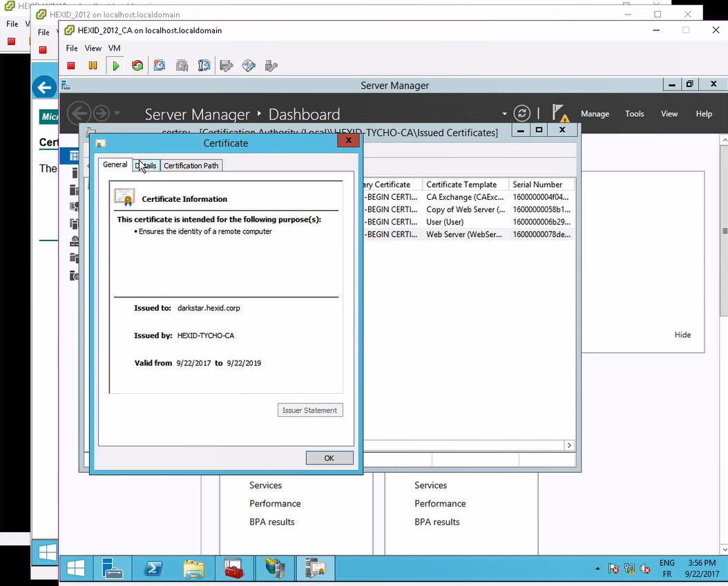Click the Windows Start button in VM
The height and width of the screenshot is (586, 728).
pos(76,568)
